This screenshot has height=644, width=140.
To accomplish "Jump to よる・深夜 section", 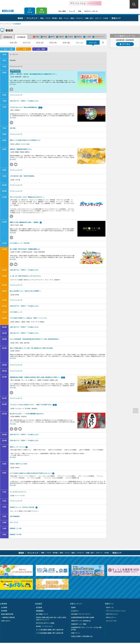I will (x=40, y=49).
